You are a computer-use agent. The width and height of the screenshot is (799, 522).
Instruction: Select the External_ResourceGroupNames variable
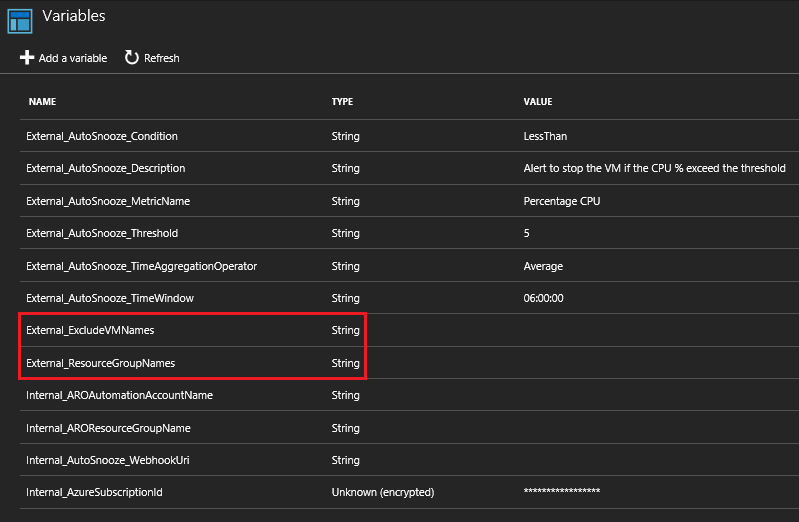tap(100, 363)
